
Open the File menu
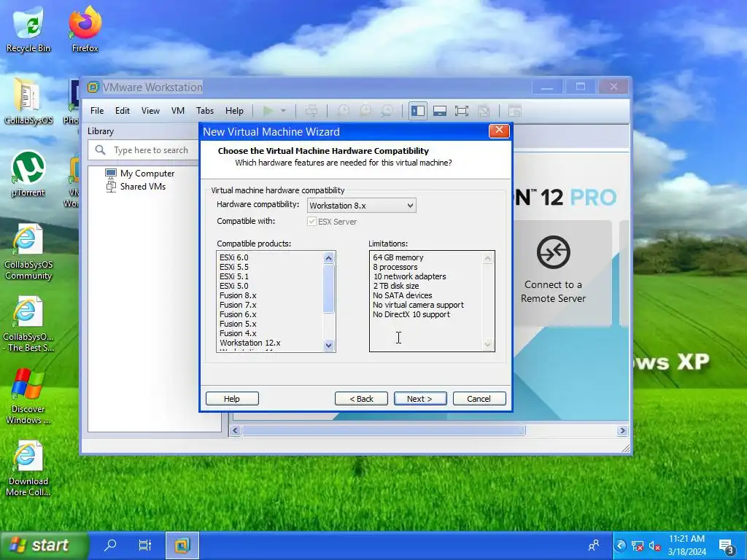(97, 111)
